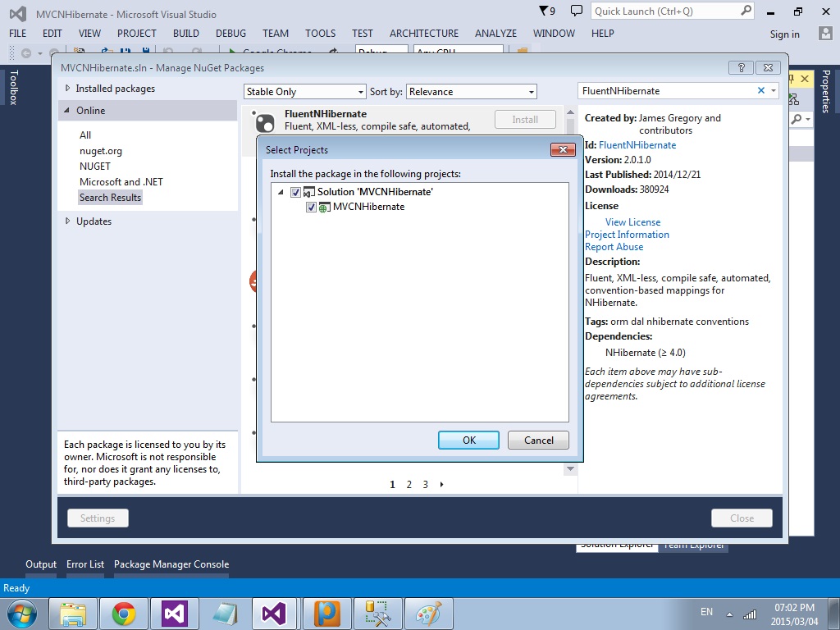Go to next results page arrow
This screenshot has width=840, height=630.
click(x=441, y=484)
